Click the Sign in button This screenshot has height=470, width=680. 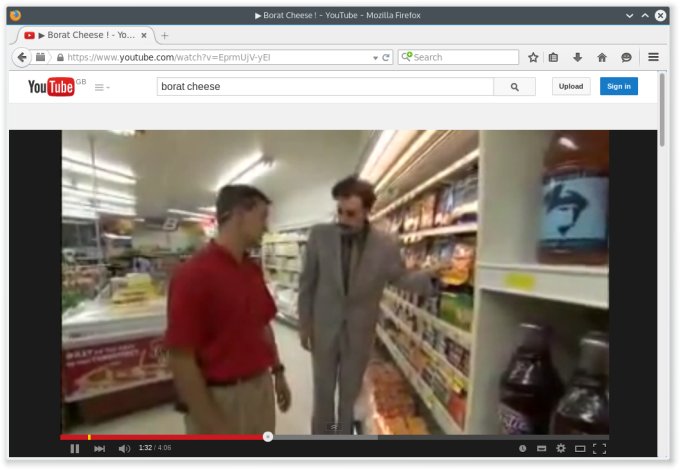[618, 86]
